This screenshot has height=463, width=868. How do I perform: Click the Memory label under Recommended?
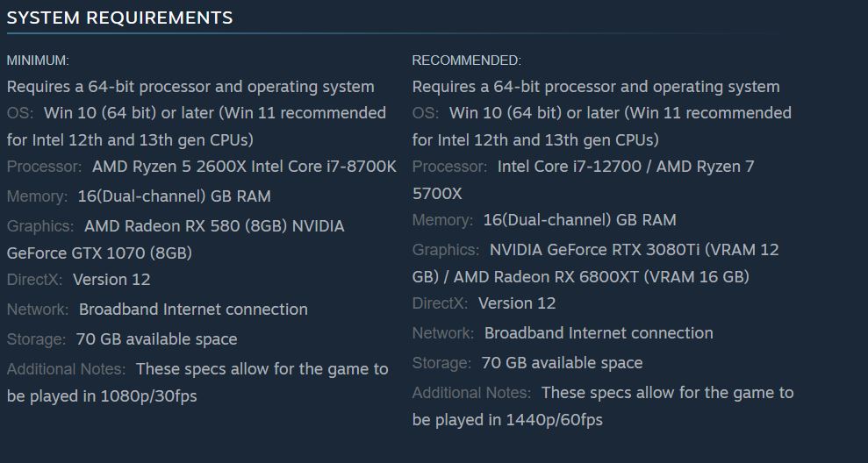(x=442, y=220)
